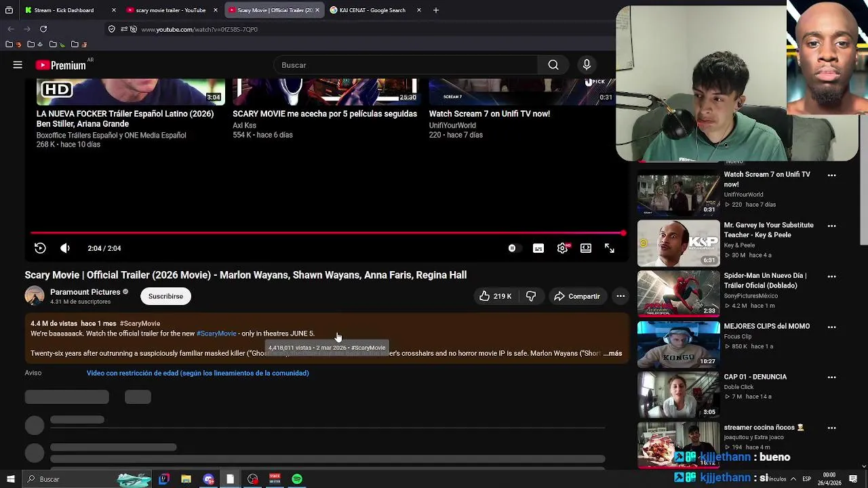
Task: Reload the current page
Action: (x=43, y=29)
